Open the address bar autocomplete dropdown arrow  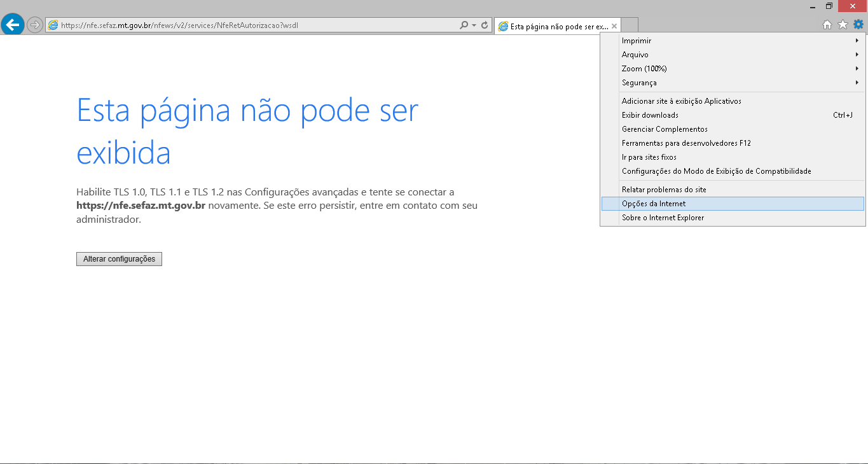474,25
